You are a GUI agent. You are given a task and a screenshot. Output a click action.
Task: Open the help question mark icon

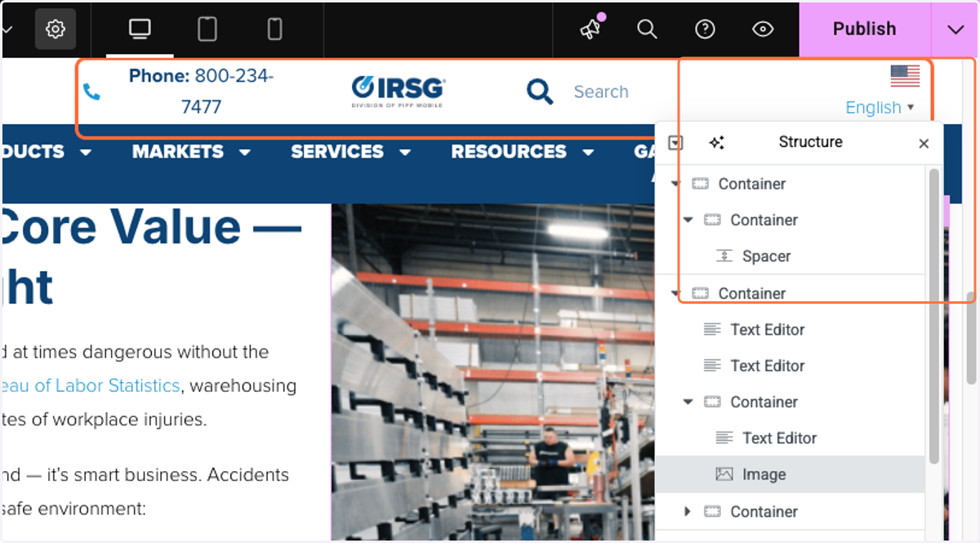[705, 29]
